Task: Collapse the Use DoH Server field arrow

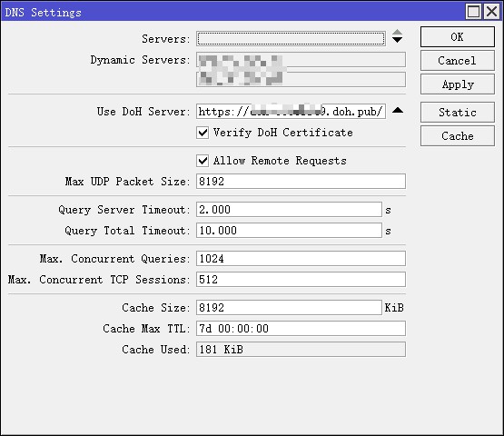Action: point(398,111)
